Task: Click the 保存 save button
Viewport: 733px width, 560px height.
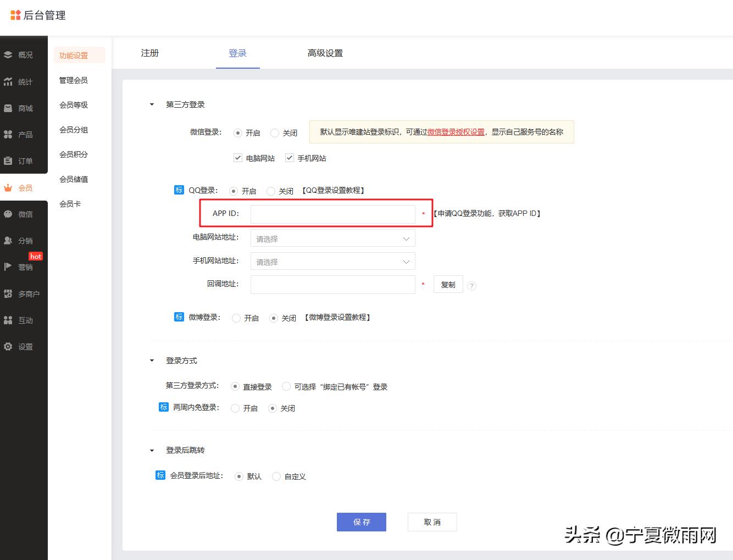Action: (x=361, y=522)
